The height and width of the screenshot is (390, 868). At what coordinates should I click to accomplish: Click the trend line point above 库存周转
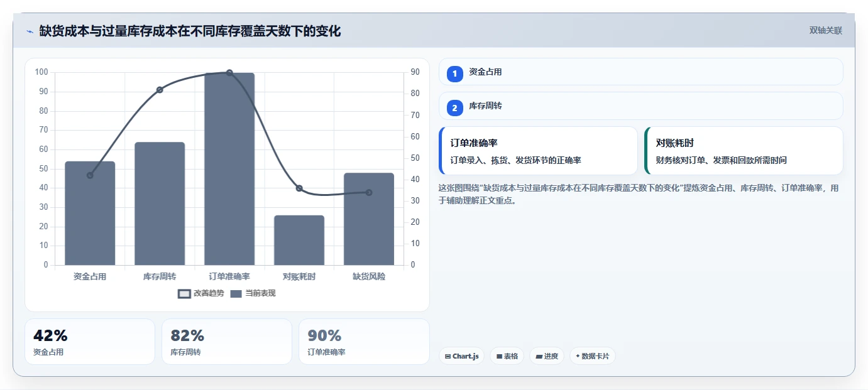pos(160,90)
